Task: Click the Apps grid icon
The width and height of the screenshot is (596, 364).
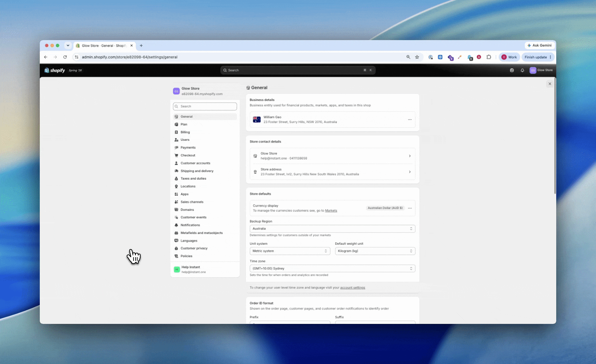Action: [176, 194]
